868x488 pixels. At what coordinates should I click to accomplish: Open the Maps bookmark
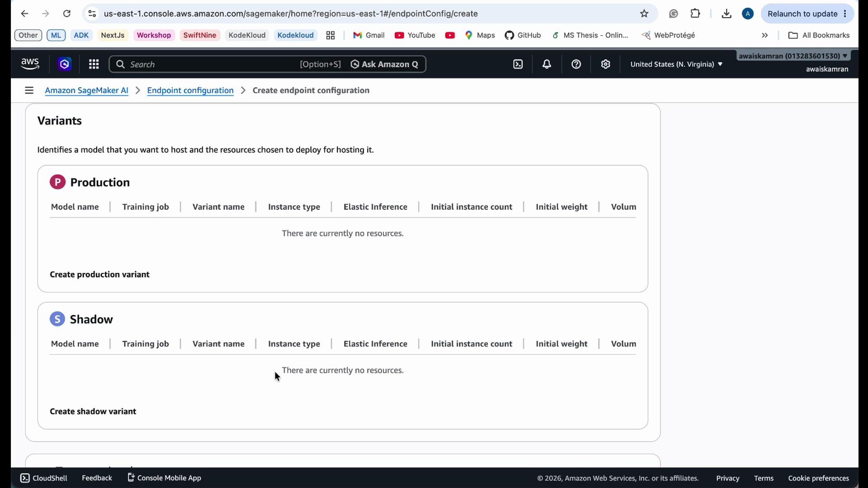click(480, 35)
